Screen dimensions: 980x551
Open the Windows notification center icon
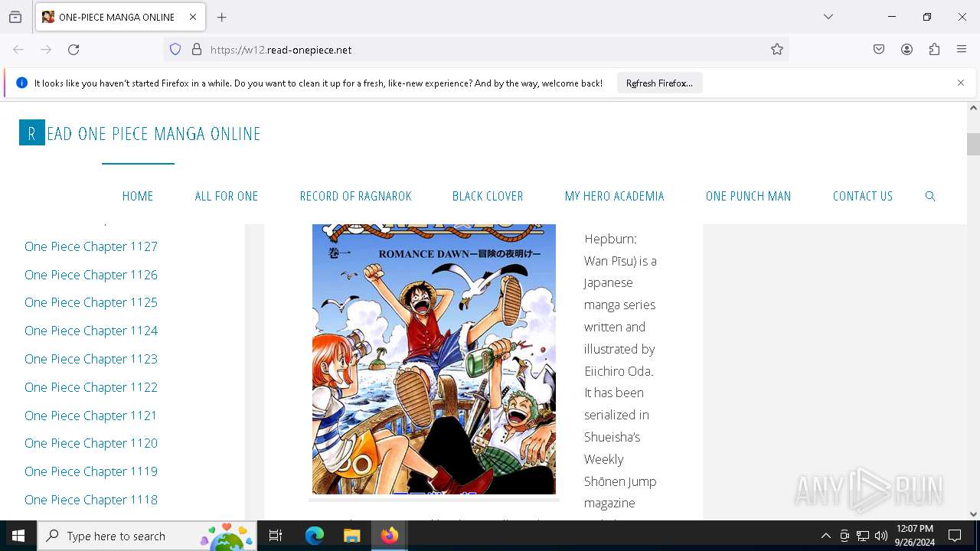955,536
